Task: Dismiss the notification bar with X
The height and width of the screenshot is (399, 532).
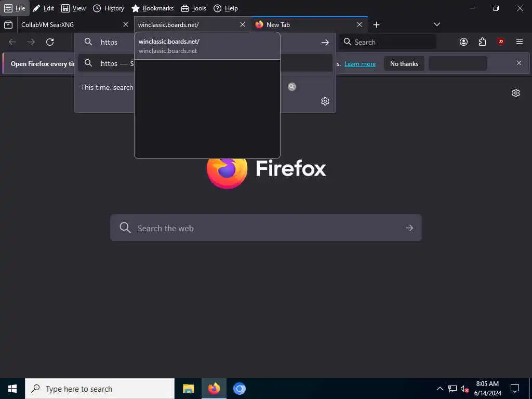Action: click(519, 63)
